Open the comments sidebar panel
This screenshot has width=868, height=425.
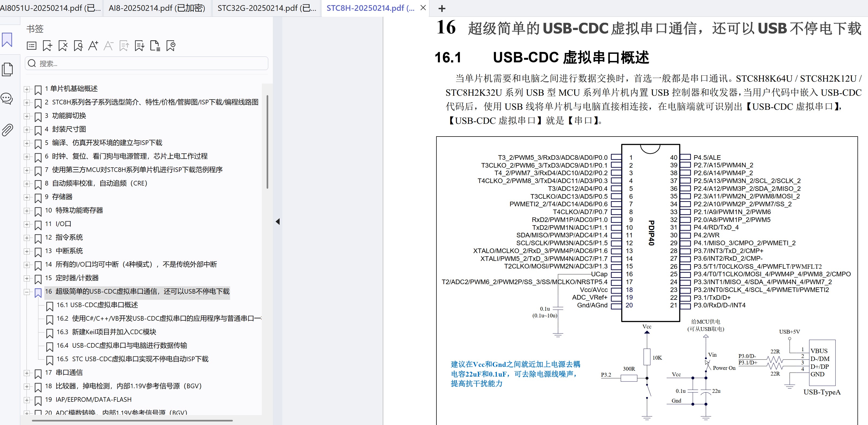click(7, 99)
